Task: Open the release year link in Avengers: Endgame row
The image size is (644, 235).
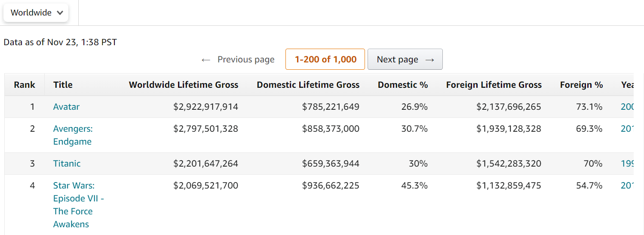Action: point(627,129)
